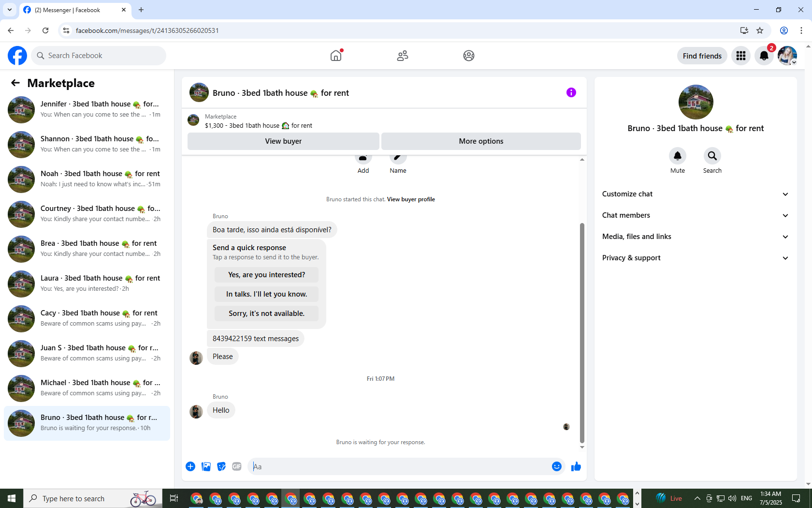Click the Find friends button
Image resolution: width=812 pixels, height=508 pixels.
pyautogui.click(x=702, y=56)
